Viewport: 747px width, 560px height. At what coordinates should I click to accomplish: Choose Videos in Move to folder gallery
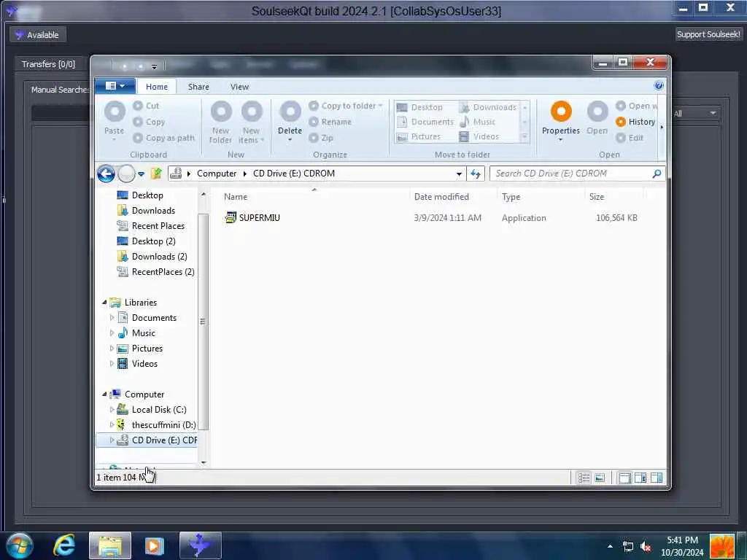coord(479,136)
